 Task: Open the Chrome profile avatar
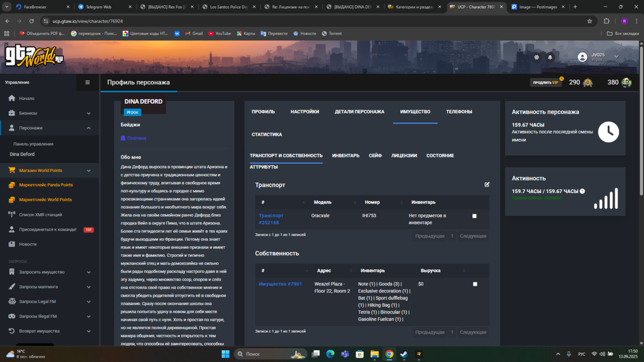coord(624,21)
